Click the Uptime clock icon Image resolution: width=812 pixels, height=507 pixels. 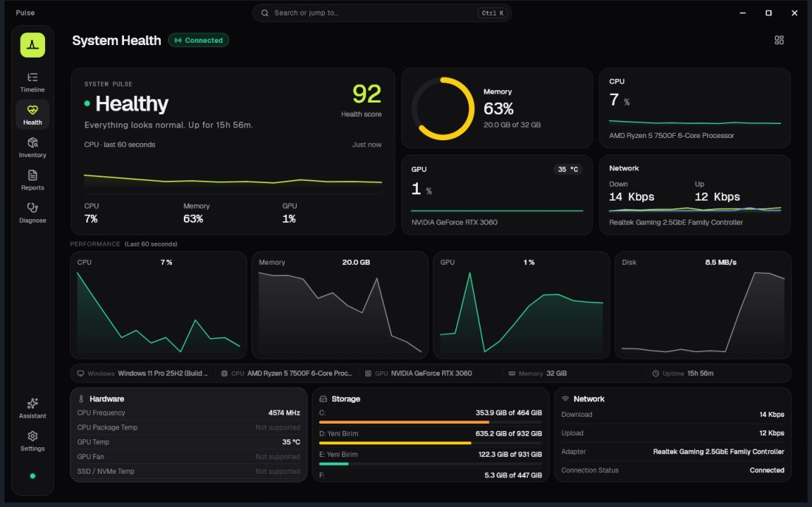pos(656,373)
